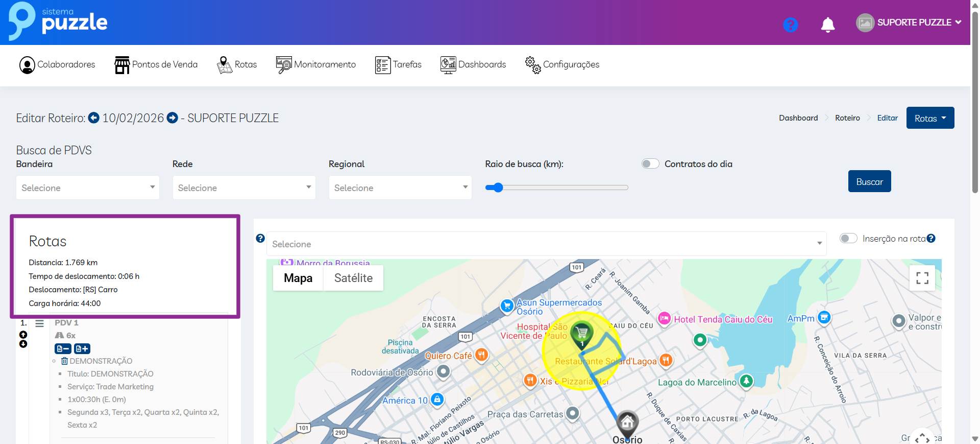Viewport: 980px width, 444px height.
Task: Enable the Inserção na rota switch
Action: 848,239
